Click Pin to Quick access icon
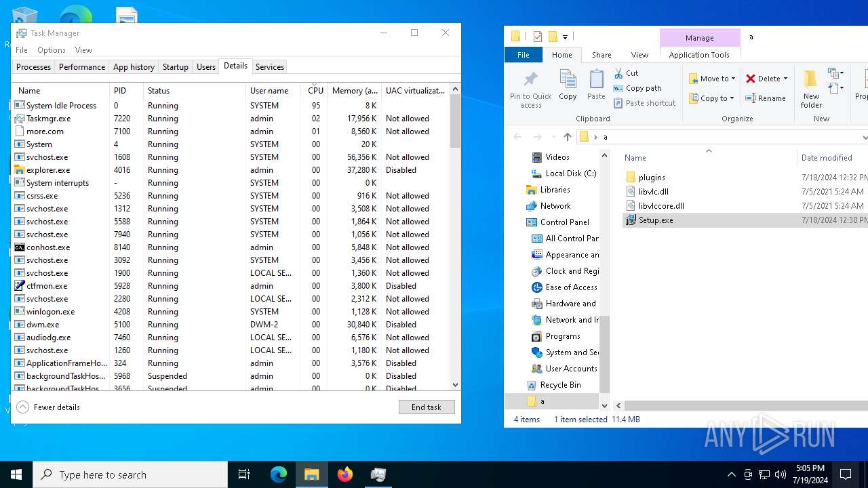The width and height of the screenshot is (868, 488). point(531,79)
